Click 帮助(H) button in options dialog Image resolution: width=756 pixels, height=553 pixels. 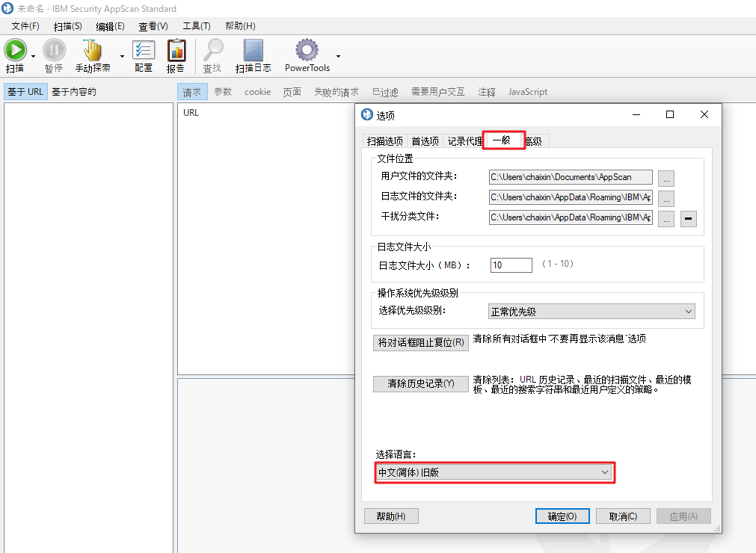point(391,516)
